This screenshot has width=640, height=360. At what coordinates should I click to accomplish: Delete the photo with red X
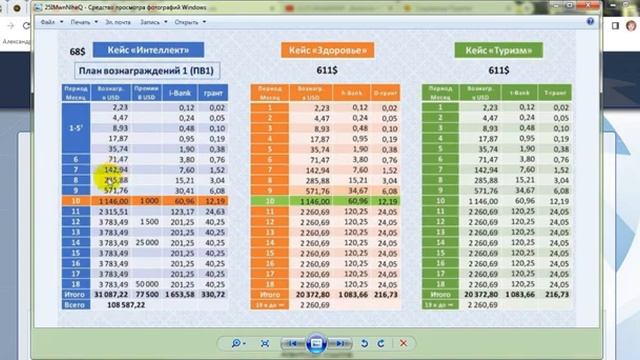coord(403,343)
